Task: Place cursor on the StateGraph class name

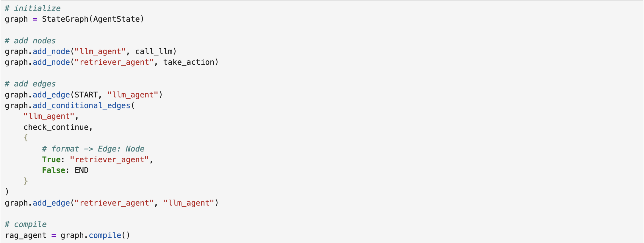Action: [x=65, y=19]
